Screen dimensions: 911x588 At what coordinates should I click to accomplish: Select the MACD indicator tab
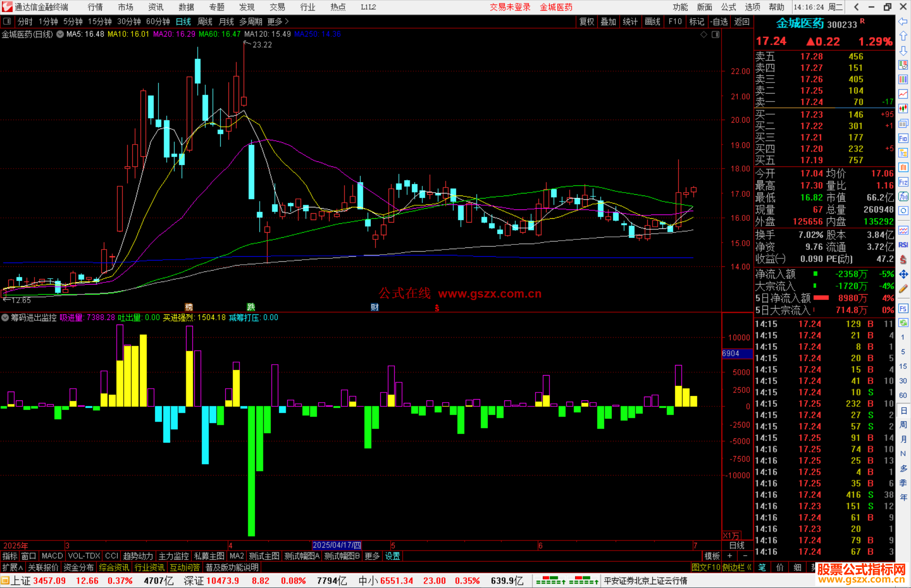52,556
